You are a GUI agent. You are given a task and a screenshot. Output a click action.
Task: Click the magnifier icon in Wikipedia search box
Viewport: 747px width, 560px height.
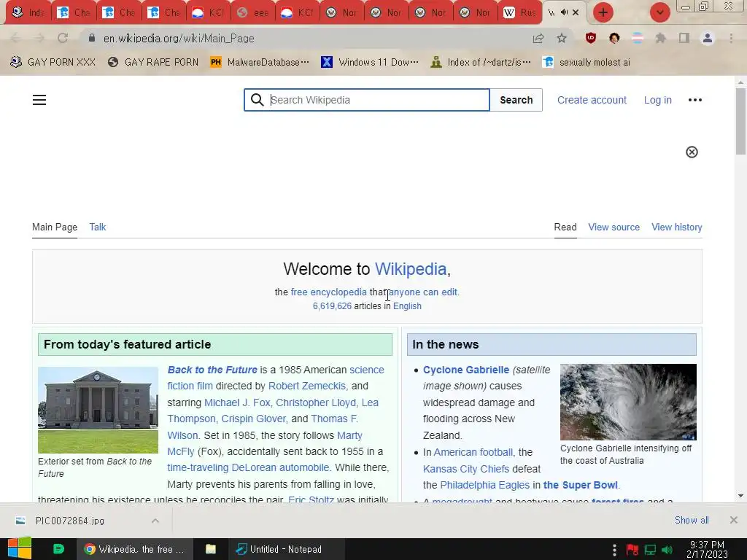258,100
